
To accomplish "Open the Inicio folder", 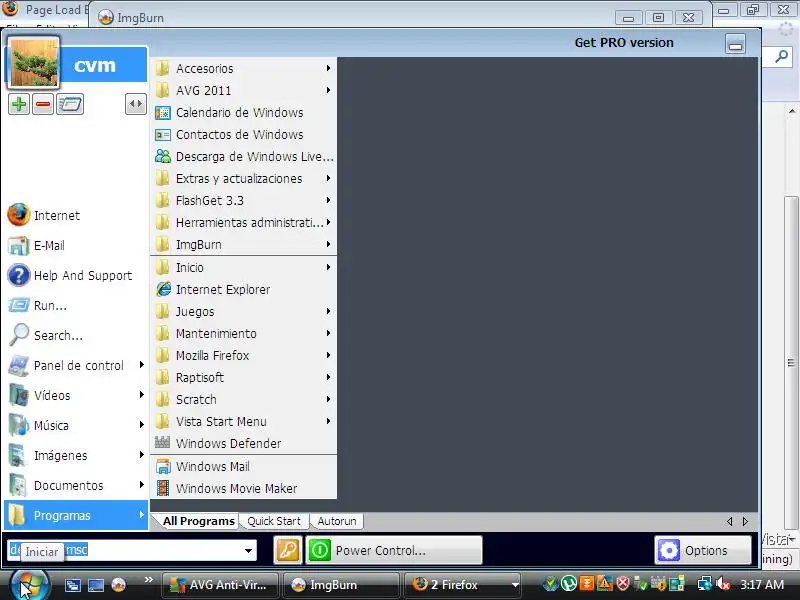I will coord(243,267).
